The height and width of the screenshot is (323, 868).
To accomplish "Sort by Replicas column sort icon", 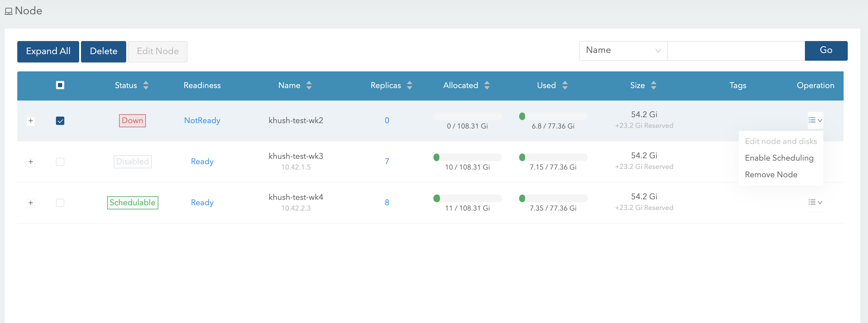I will pyautogui.click(x=409, y=85).
